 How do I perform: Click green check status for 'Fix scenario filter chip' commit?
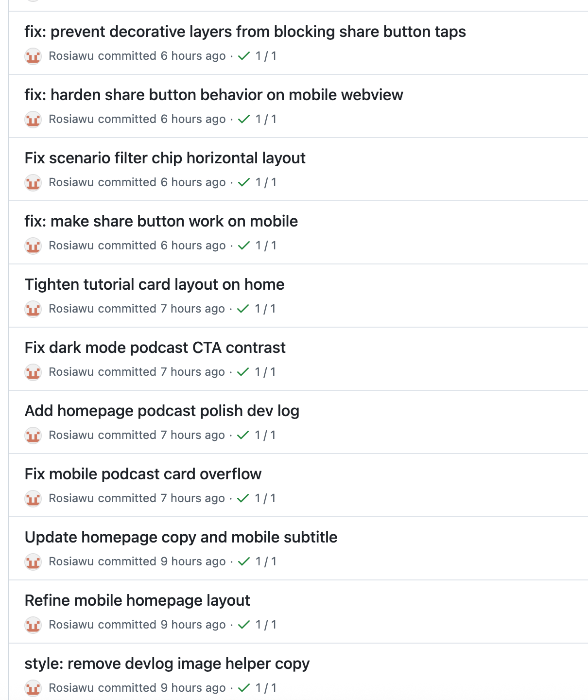click(244, 182)
